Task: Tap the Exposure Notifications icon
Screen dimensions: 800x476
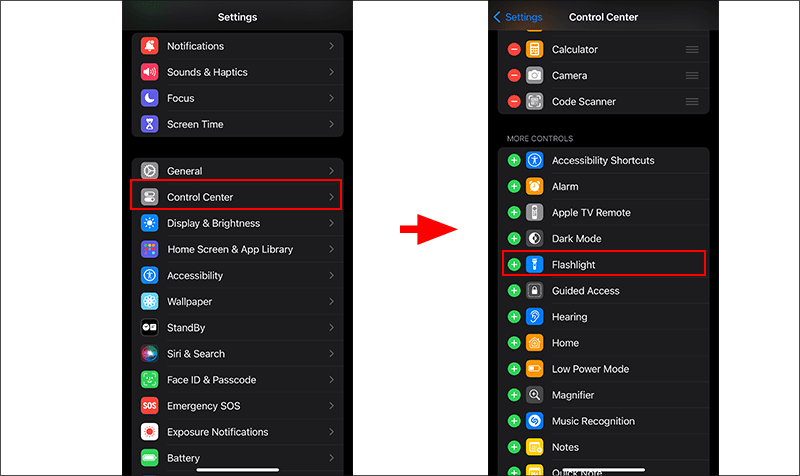Action: [149, 432]
